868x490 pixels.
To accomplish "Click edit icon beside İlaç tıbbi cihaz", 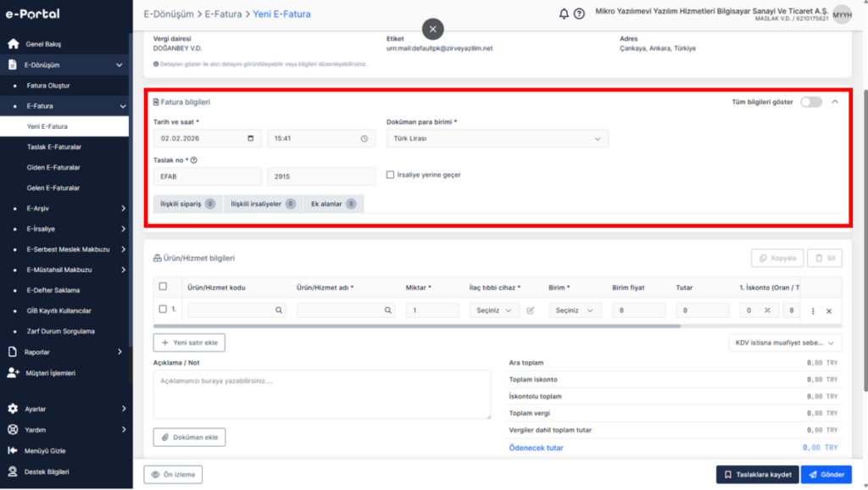I will pyautogui.click(x=531, y=310).
